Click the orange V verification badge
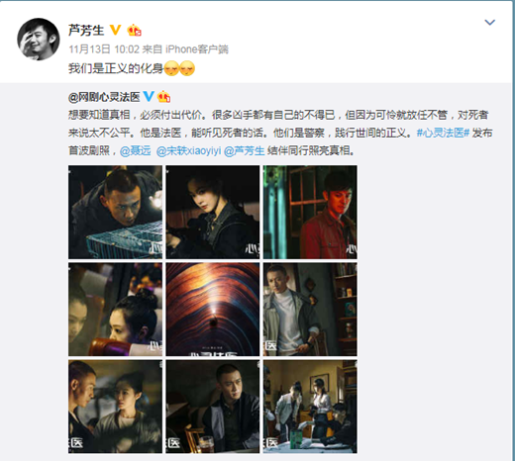515x461 pixels. pos(115,30)
